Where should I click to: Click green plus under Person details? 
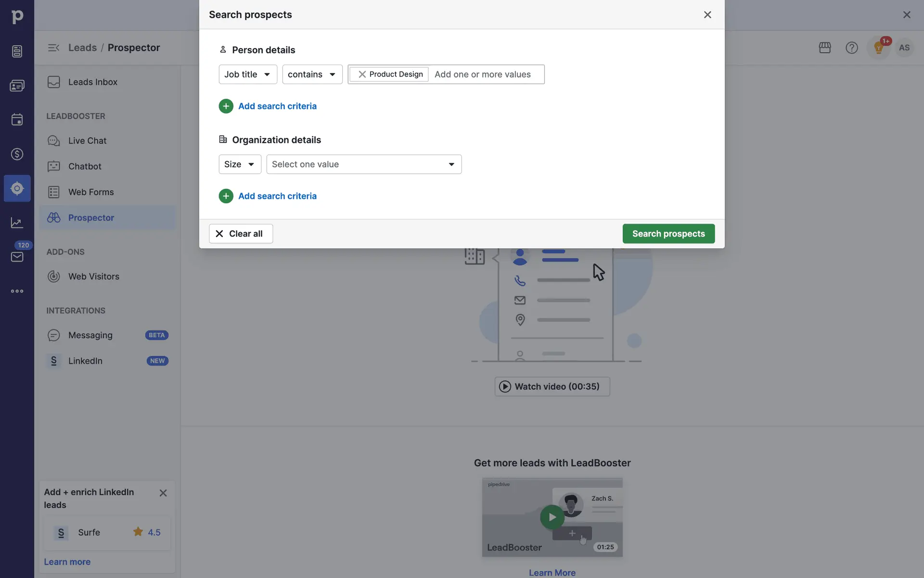[226, 106]
